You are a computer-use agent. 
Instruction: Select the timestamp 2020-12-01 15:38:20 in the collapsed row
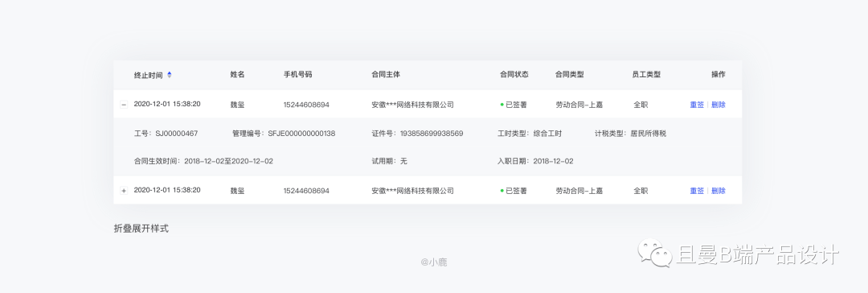(167, 190)
